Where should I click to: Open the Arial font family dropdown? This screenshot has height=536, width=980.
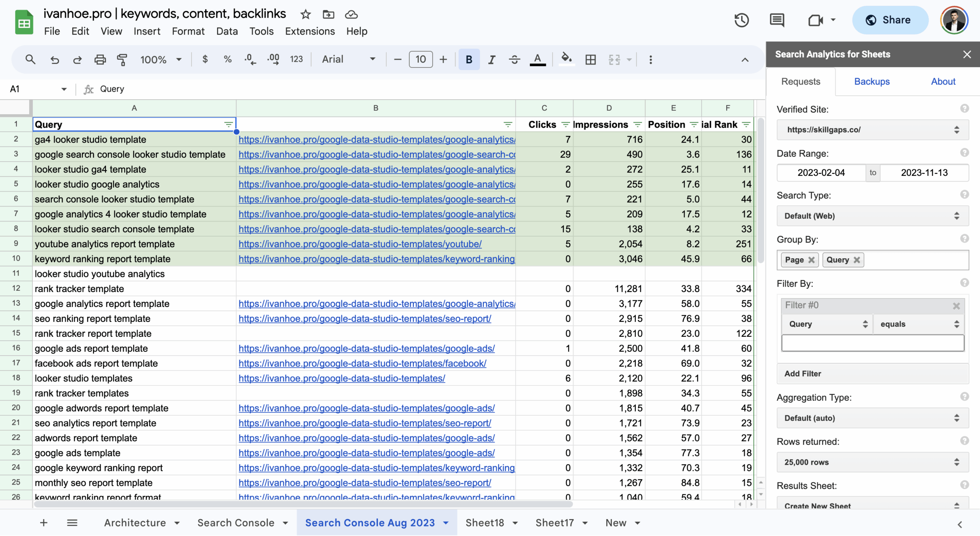[348, 59]
